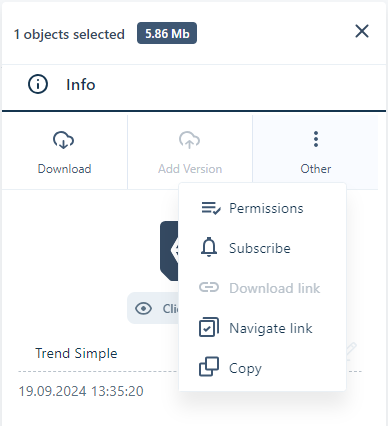
Task: Close the selection panel with X
Action: 362,31
